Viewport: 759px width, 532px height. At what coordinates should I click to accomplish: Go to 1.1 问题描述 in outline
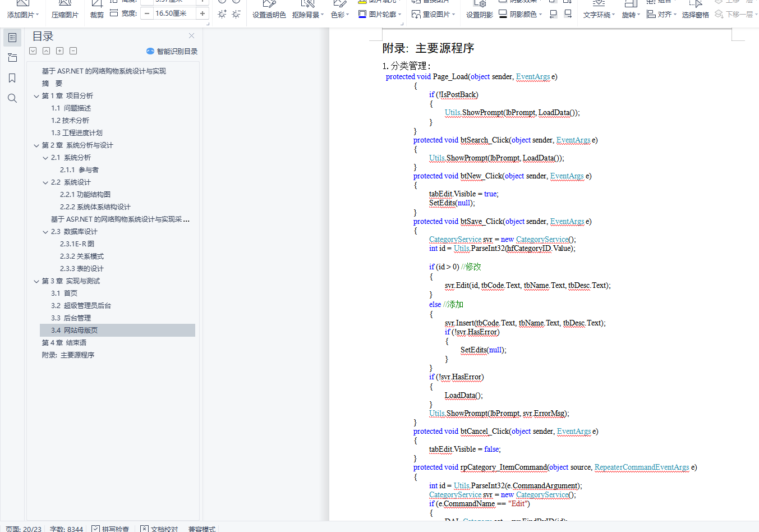71,108
